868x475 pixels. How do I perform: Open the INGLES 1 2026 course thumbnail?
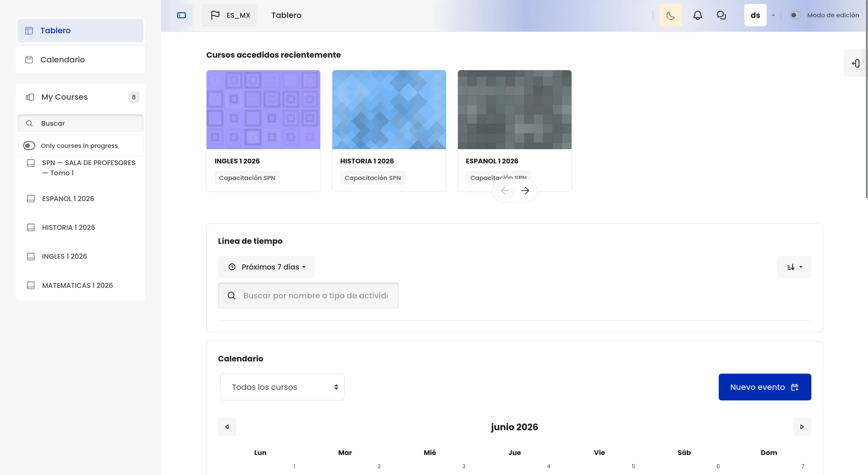tap(263, 110)
